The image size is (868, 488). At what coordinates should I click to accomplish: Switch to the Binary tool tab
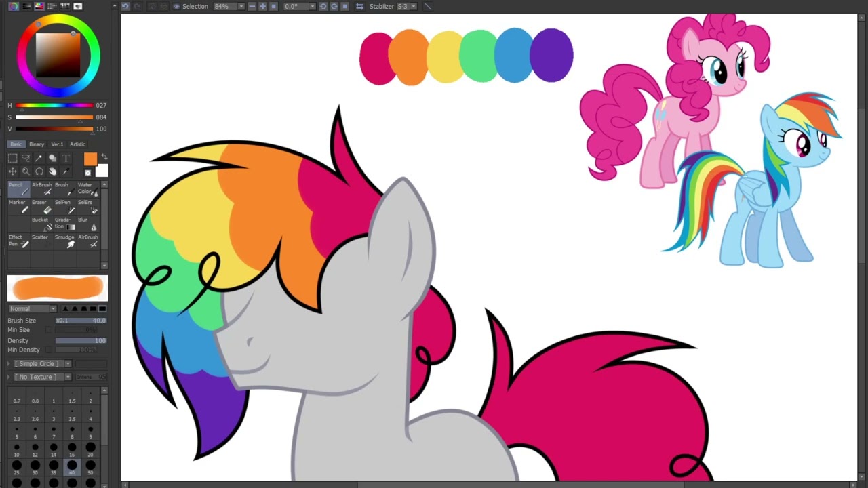[37, 144]
